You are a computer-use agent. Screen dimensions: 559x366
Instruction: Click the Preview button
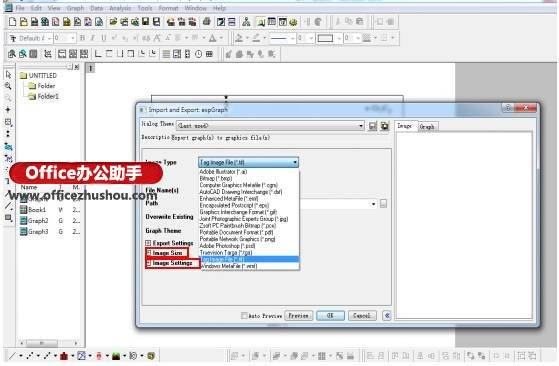pos(299,315)
